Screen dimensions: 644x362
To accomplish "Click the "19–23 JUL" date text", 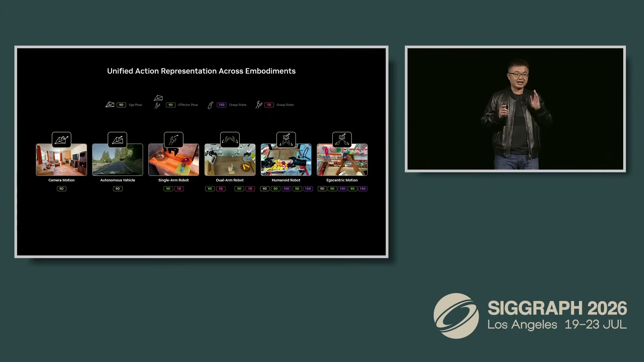I will [x=596, y=324].
